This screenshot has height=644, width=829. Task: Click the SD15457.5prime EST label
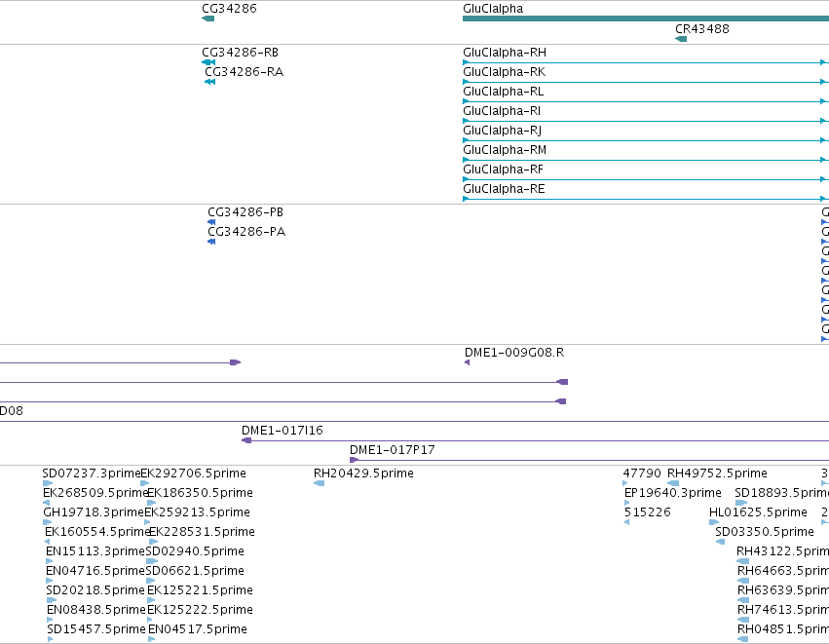tap(95, 629)
